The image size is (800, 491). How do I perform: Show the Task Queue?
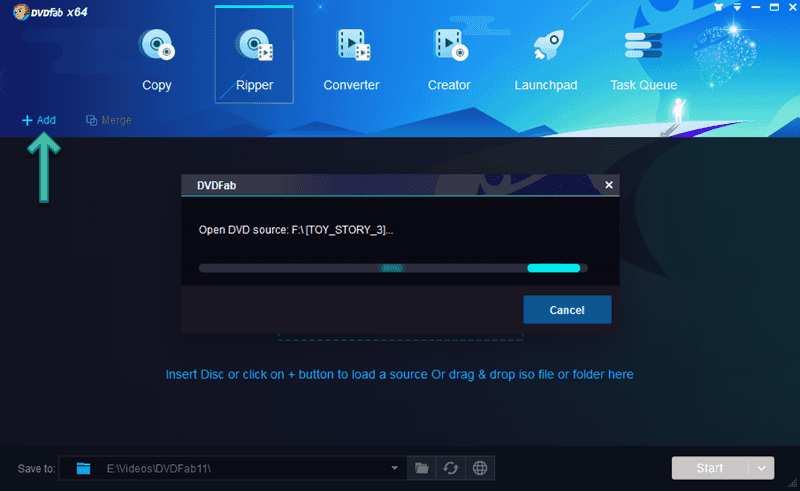pyautogui.click(x=643, y=60)
